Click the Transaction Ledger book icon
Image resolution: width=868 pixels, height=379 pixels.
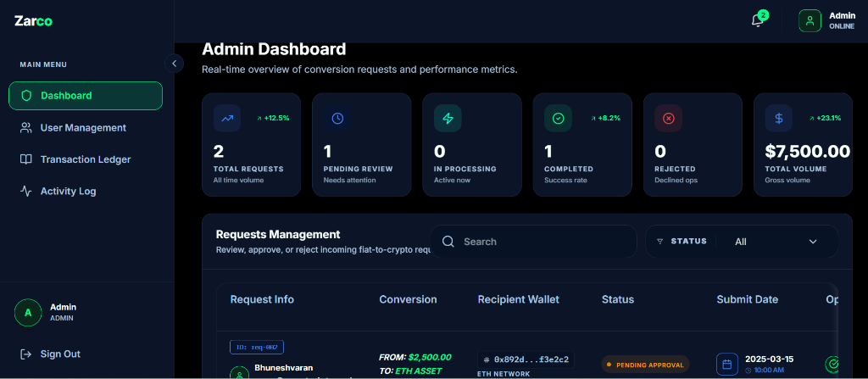pos(26,159)
